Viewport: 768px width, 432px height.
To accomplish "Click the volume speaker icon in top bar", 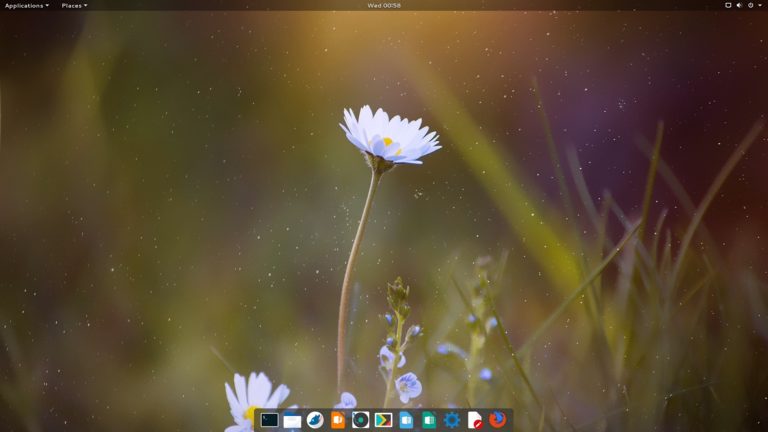I will [x=739, y=5].
